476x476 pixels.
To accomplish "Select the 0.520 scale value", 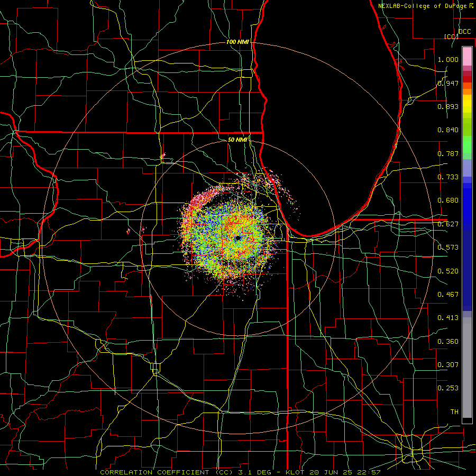I will pos(448,271).
